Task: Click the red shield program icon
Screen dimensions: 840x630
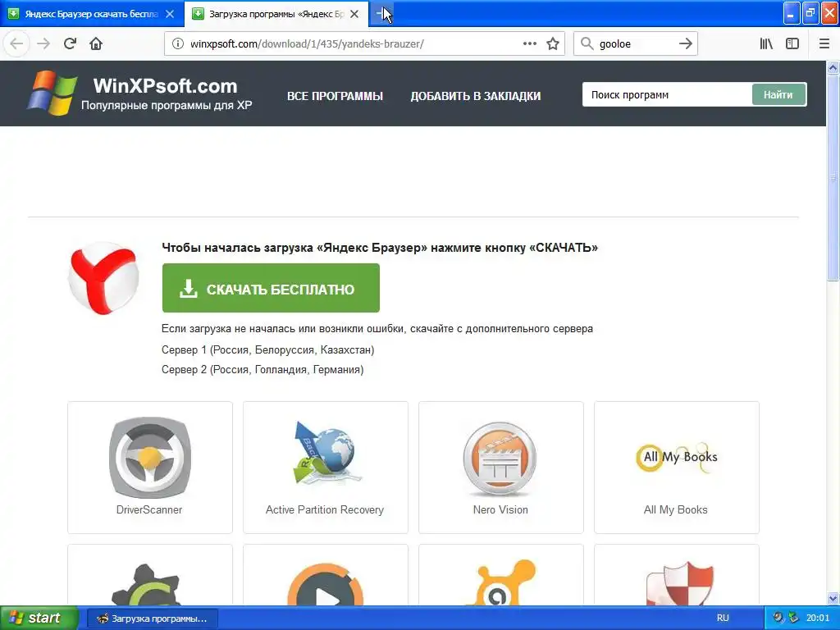Action: click(x=680, y=584)
